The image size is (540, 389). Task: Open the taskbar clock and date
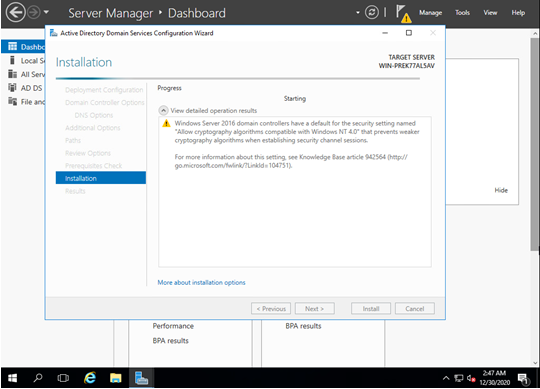coord(495,378)
